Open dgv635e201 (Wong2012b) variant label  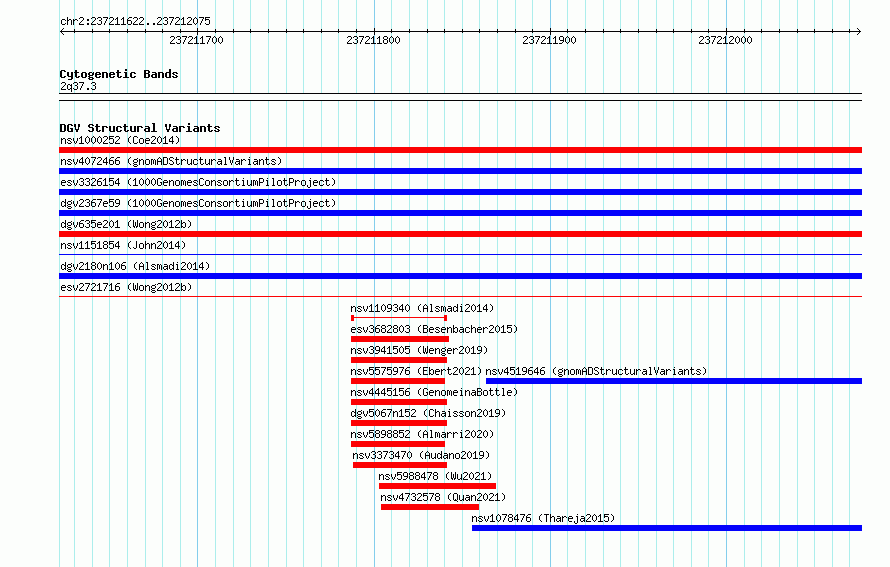[x=126, y=224]
